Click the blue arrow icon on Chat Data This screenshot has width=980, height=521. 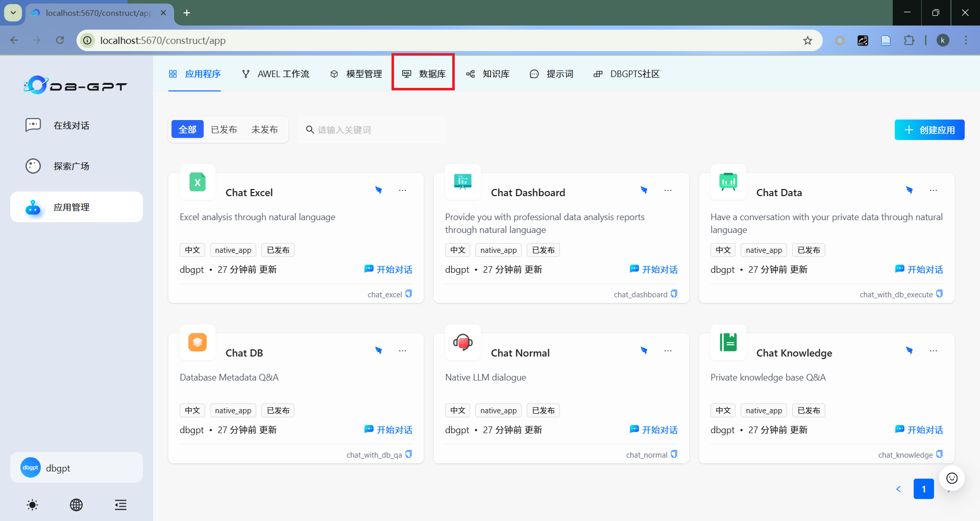[x=909, y=191]
